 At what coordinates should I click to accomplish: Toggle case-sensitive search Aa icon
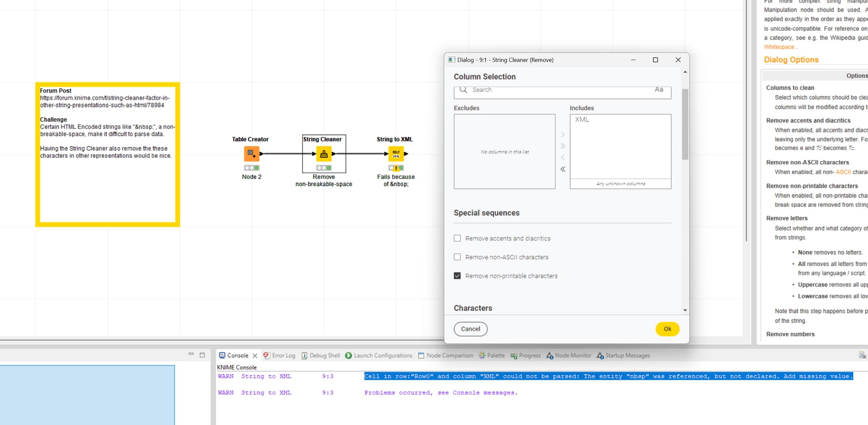tap(659, 90)
